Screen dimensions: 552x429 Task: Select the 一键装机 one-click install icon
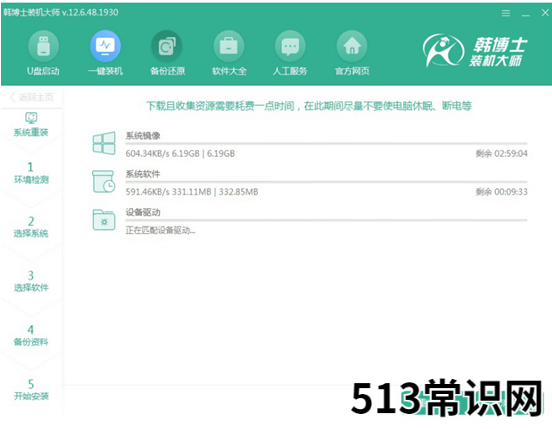coord(105,46)
